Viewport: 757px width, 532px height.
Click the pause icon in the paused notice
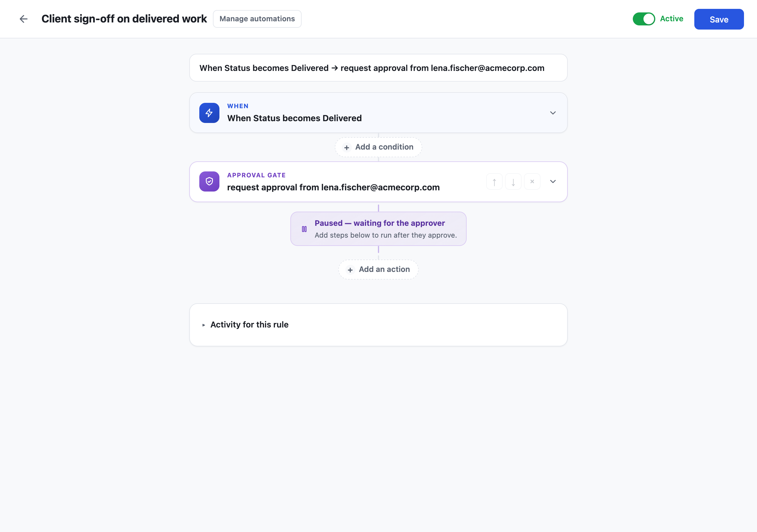(304, 229)
